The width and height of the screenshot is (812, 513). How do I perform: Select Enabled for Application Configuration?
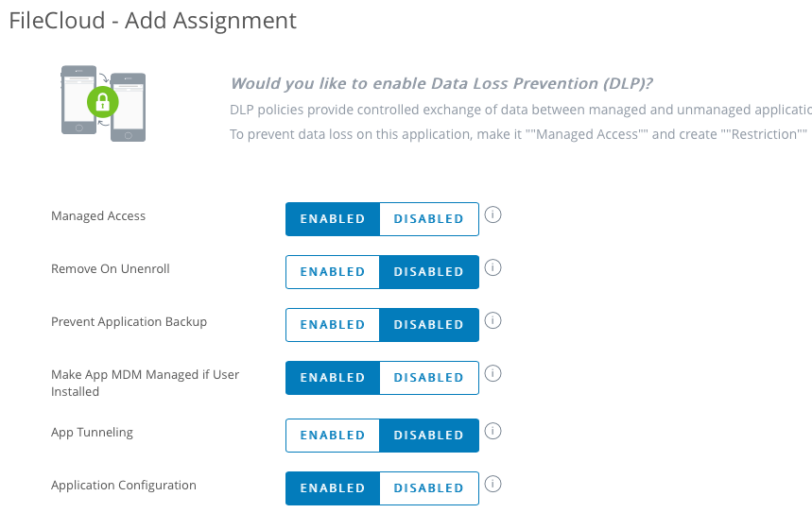point(333,488)
